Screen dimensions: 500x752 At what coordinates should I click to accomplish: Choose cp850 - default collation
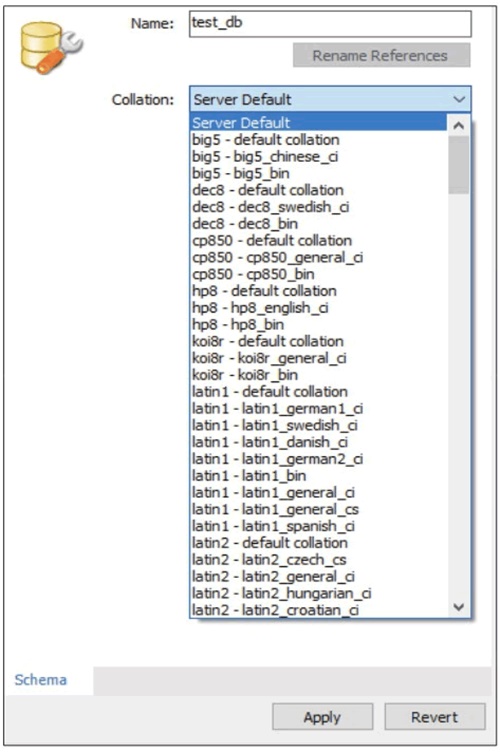pos(318,240)
